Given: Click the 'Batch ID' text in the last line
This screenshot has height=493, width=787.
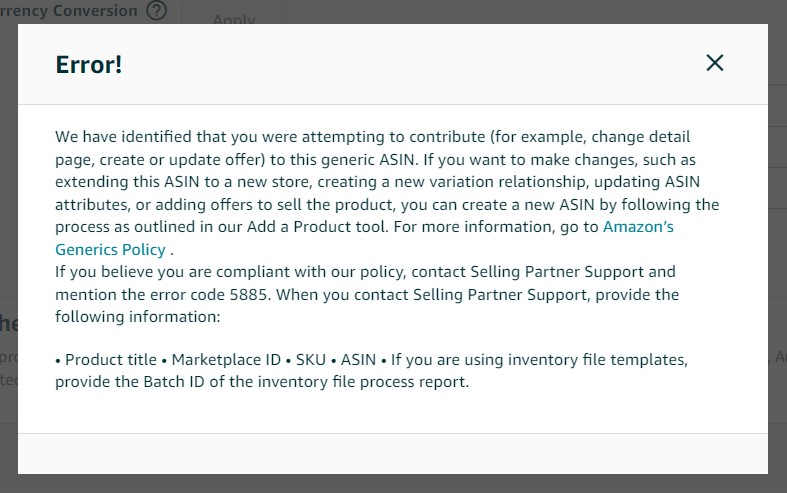Looking at the screenshot, I should click(174, 382).
